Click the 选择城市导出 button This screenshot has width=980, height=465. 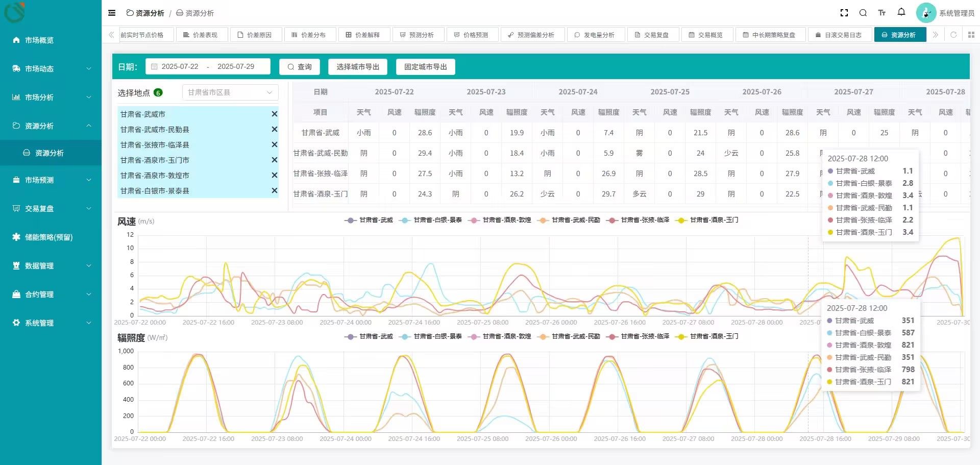coord(358,67)
